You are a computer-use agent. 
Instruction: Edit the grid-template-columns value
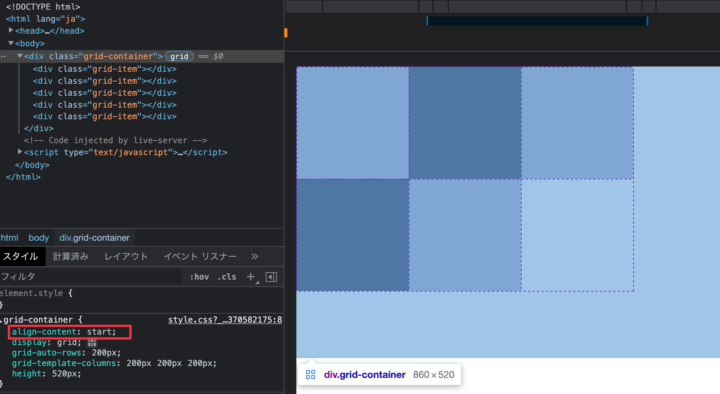tap(169, 363)
